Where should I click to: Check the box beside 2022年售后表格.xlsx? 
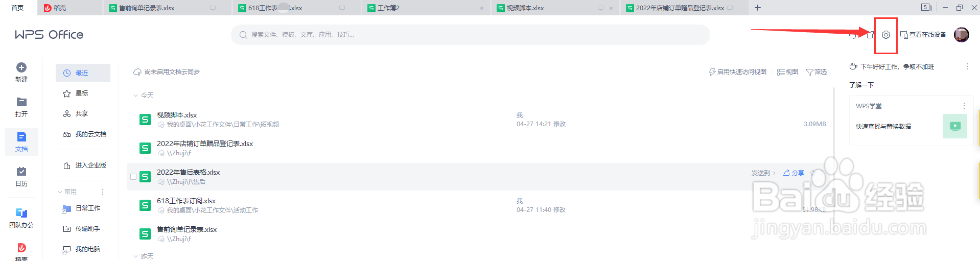pos(133,177)
